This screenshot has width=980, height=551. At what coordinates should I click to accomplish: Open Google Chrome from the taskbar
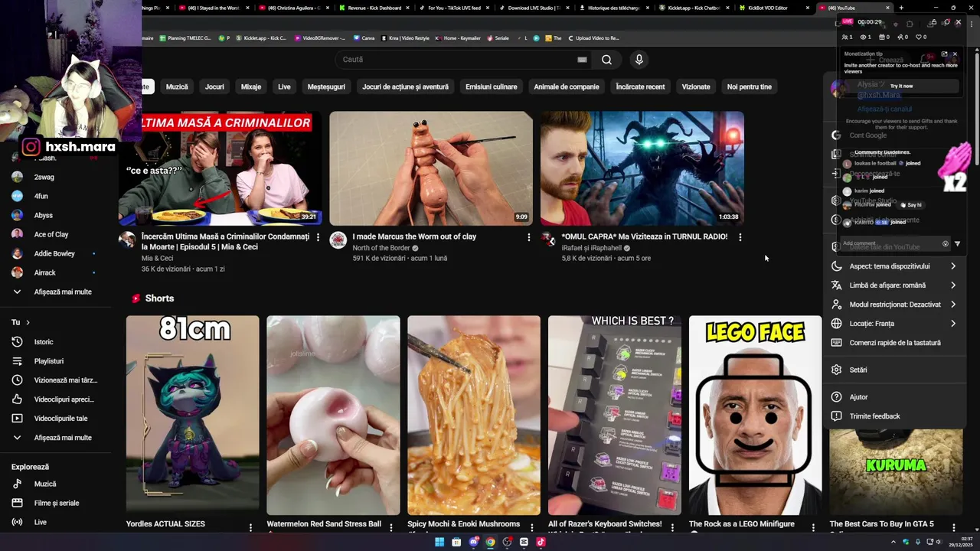tap(490, 542)
